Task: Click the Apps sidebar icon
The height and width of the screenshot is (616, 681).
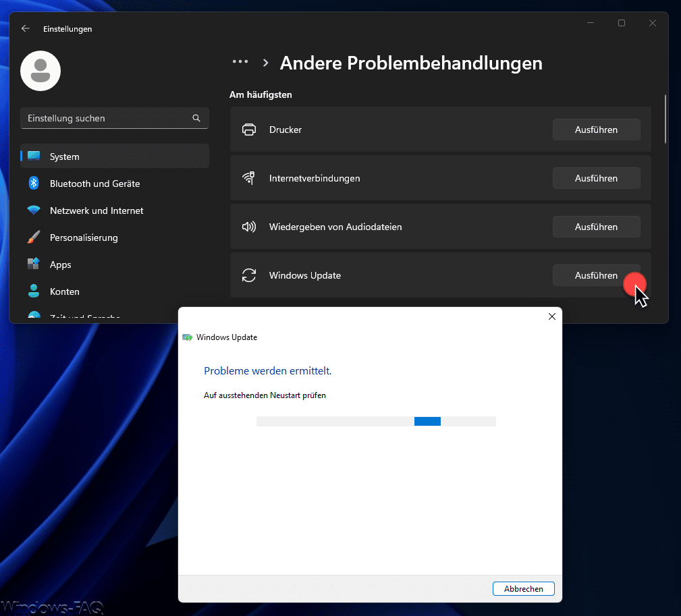Action: point(34,264)
